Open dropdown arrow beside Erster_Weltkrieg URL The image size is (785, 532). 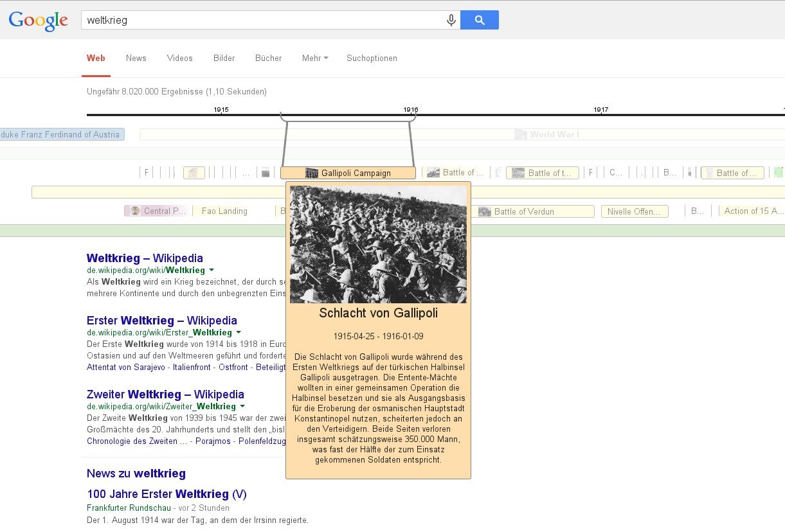point(239,333)
